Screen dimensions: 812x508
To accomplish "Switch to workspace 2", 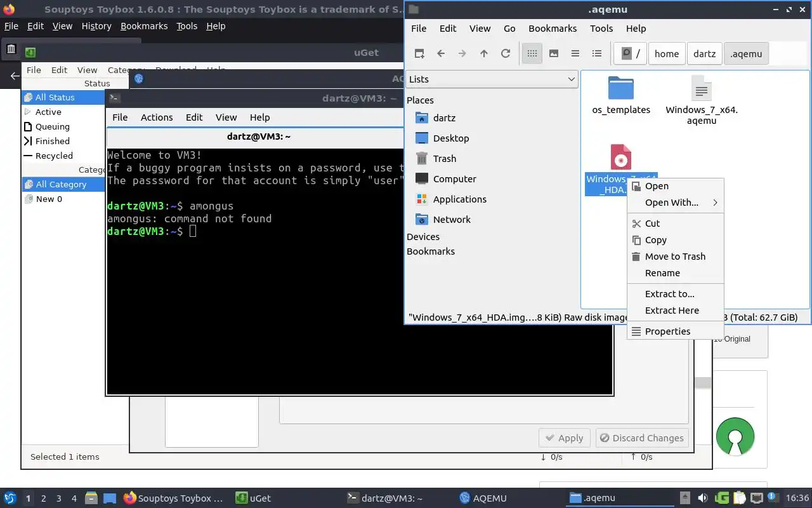I will tap(44, 498).
